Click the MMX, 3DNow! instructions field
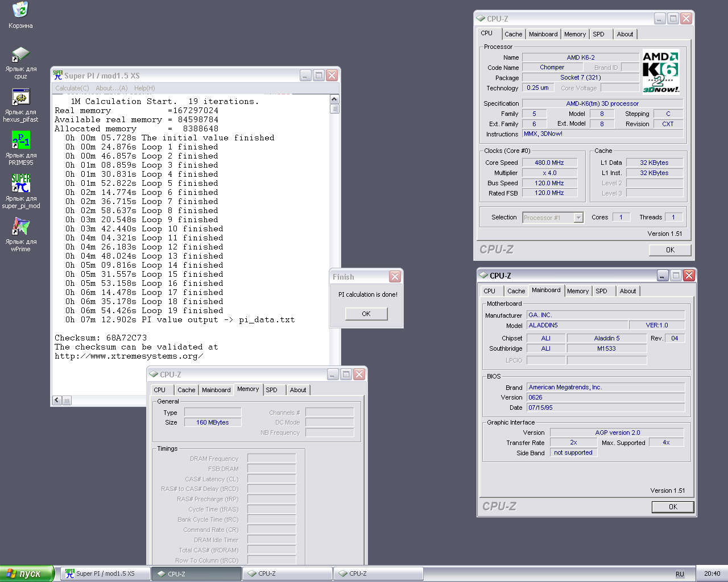Screen dimensions: 728x582 pyautogui.click(x=602, y=134)
